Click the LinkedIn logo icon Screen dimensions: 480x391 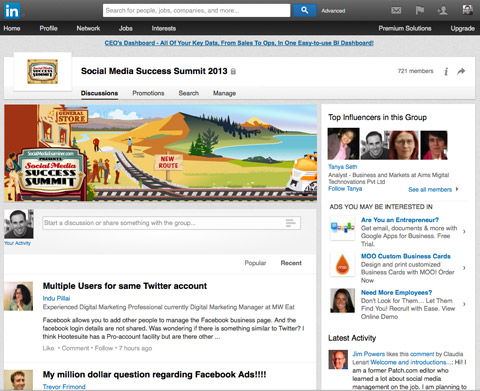tap(12, 11)
